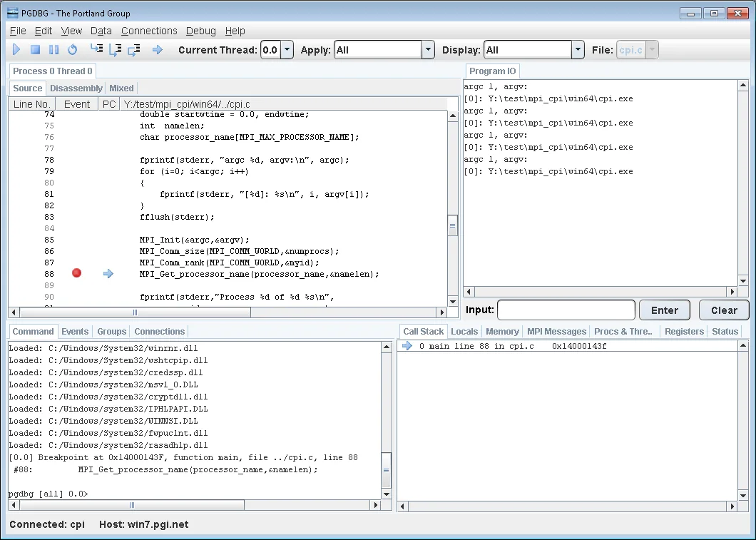Click source pane vertical scrollbar thumb

click(452, 225)
